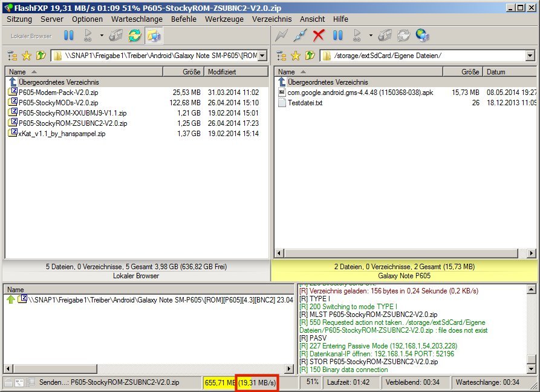Pause the transfer in the remote toolbar
This screenshot has width=540, height=392.
[x=337, y=36]
